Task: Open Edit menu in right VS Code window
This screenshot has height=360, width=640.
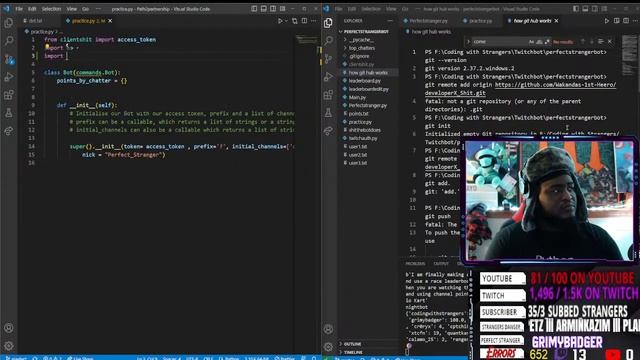Action: pos(352,9)
